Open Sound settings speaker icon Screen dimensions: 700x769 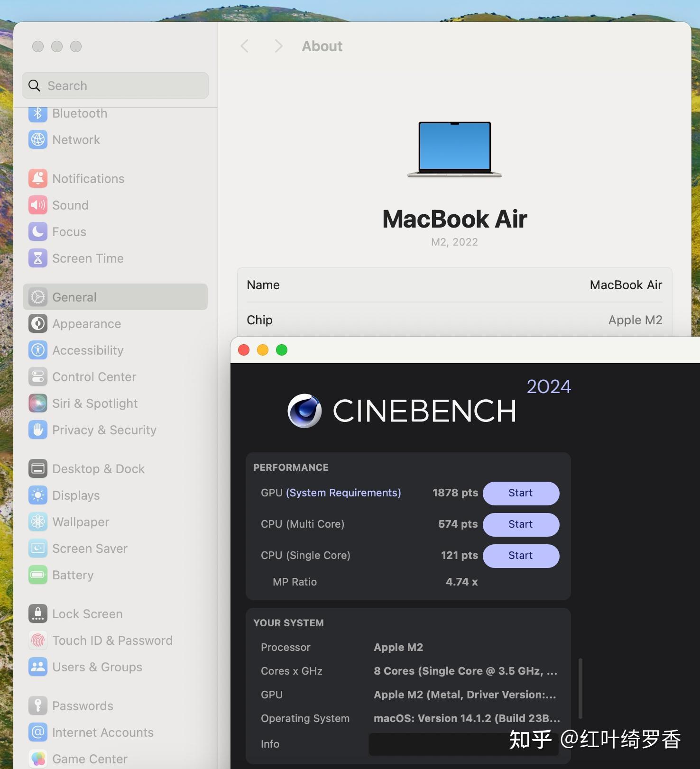[x=38, y=205]
